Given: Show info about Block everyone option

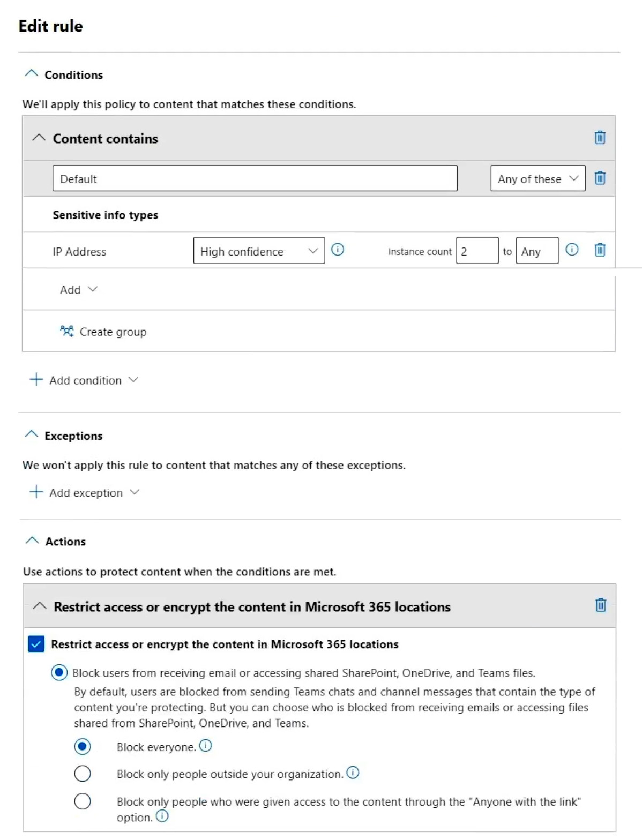Looking at the screenshot, I should [x=206, y=746].
